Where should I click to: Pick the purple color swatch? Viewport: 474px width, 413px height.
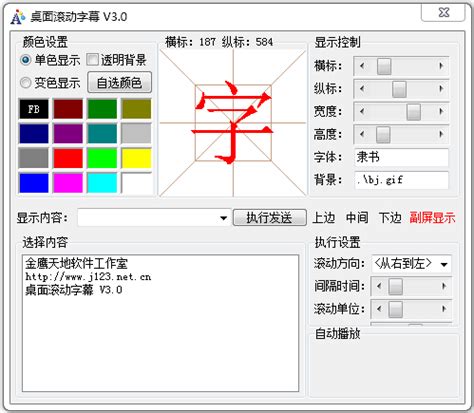[x=68, y=133]
